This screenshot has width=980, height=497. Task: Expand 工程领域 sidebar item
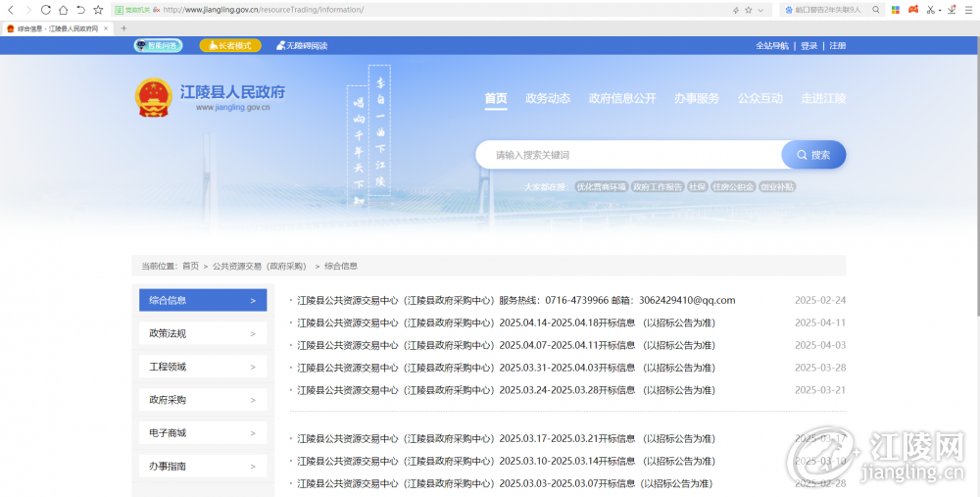tap(203, 367)
